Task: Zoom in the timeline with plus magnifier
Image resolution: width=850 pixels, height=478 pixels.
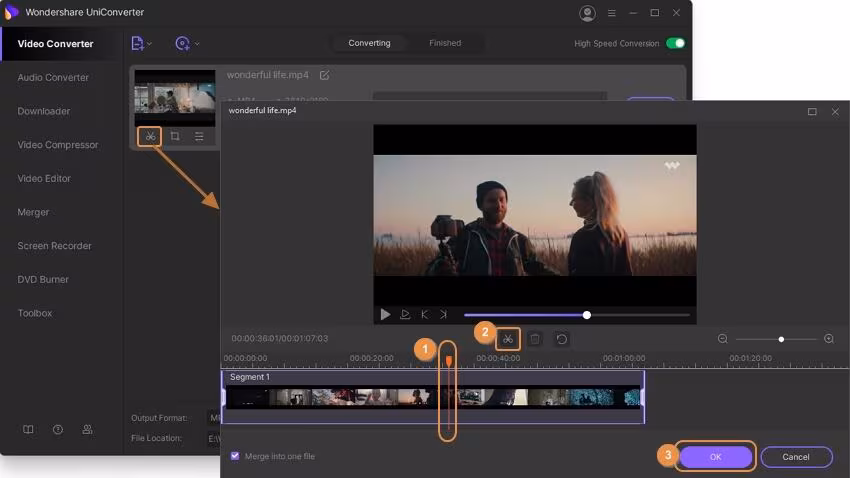Action: [x=828, y=339]
